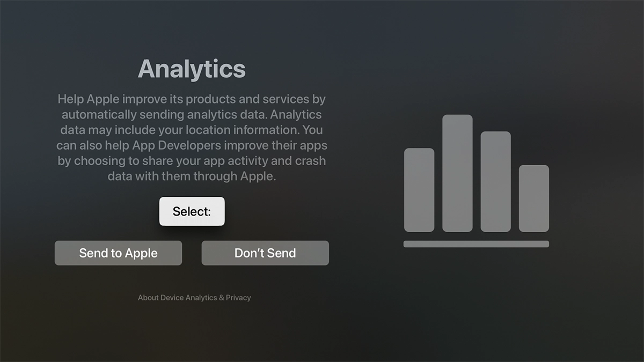Click the phrase "choosing to share"

121,161
